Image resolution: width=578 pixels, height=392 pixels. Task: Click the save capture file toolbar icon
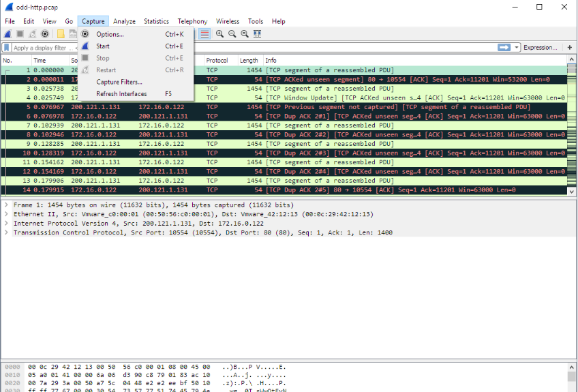(x=73, y=34)
